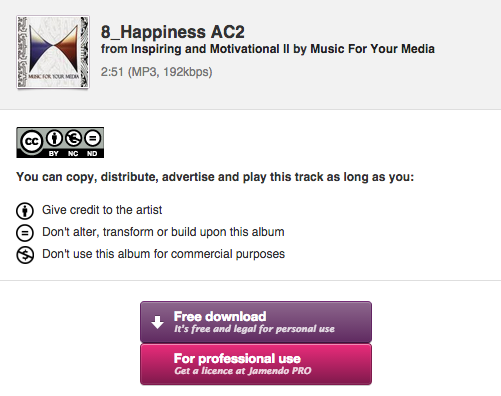Click the 8_Happiness AC2 track title

(173, 32)
